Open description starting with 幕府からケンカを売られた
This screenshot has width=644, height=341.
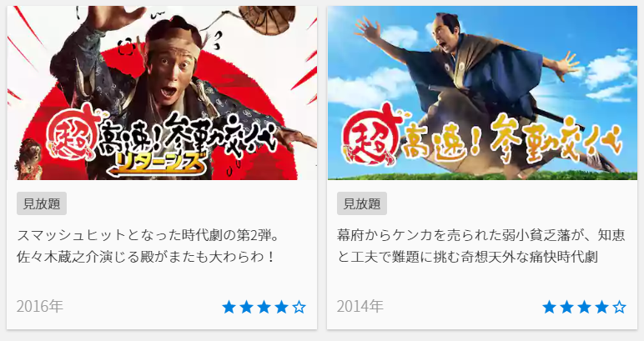click(481, 246)
